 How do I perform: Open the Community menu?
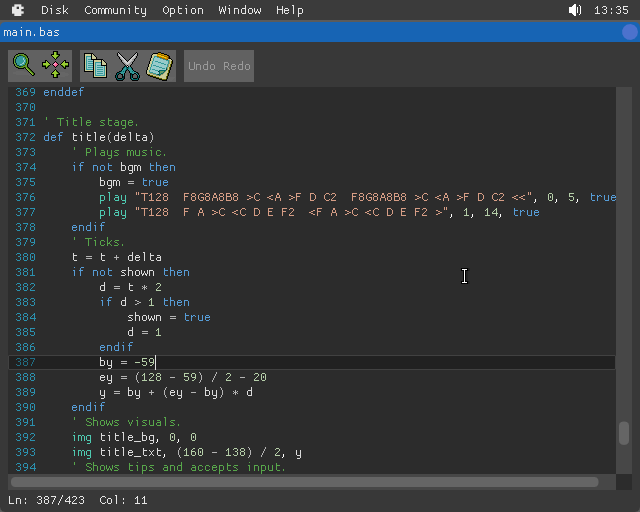(x=115, y=10)
